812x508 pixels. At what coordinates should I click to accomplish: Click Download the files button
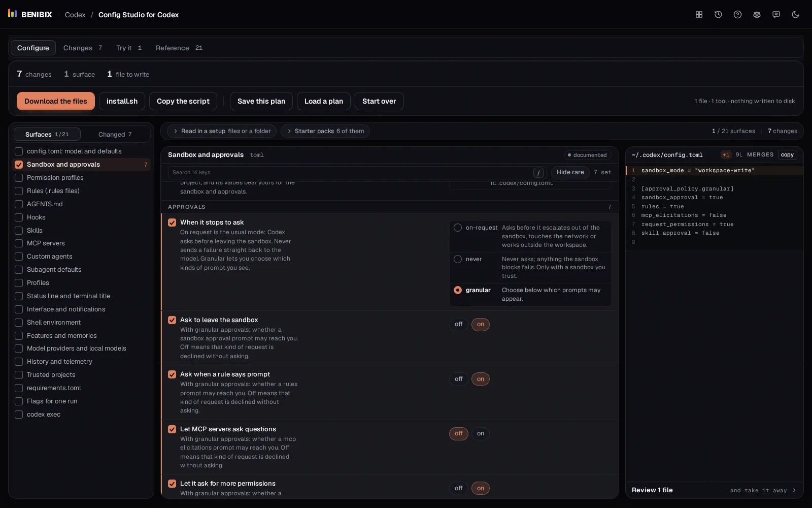[56, 101]
